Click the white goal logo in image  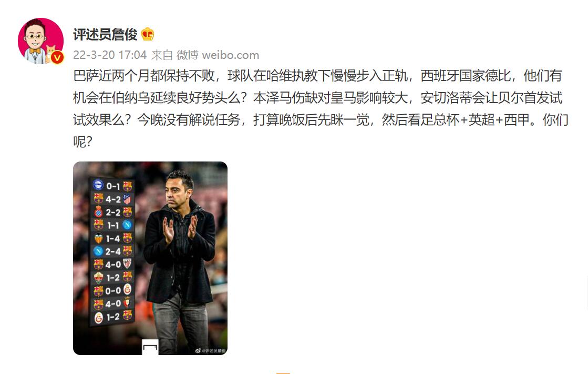(x=150, y=347)
